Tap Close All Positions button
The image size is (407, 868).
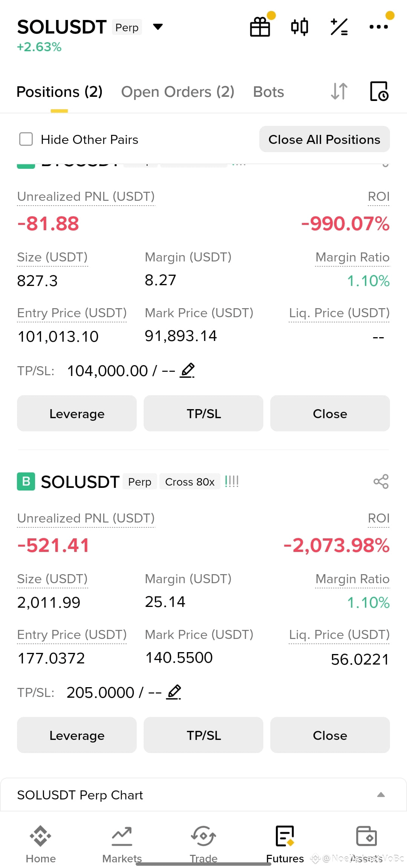(x=324, y=139)
